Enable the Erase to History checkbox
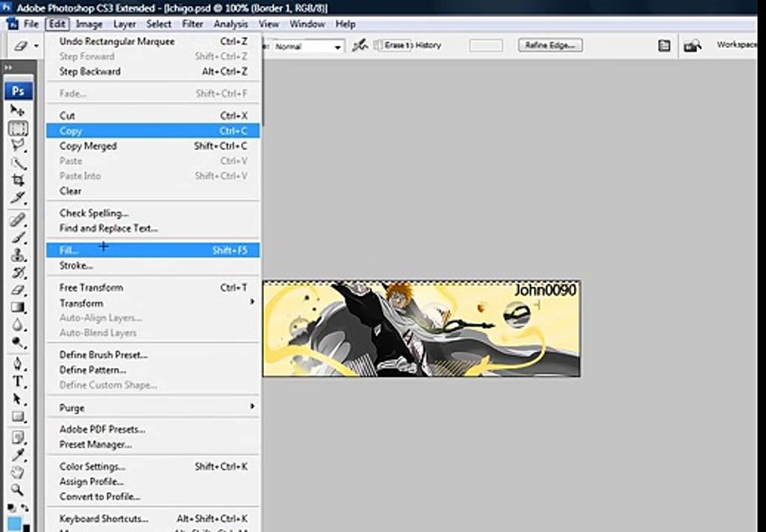The image size is (766, 532). point(378,45)
